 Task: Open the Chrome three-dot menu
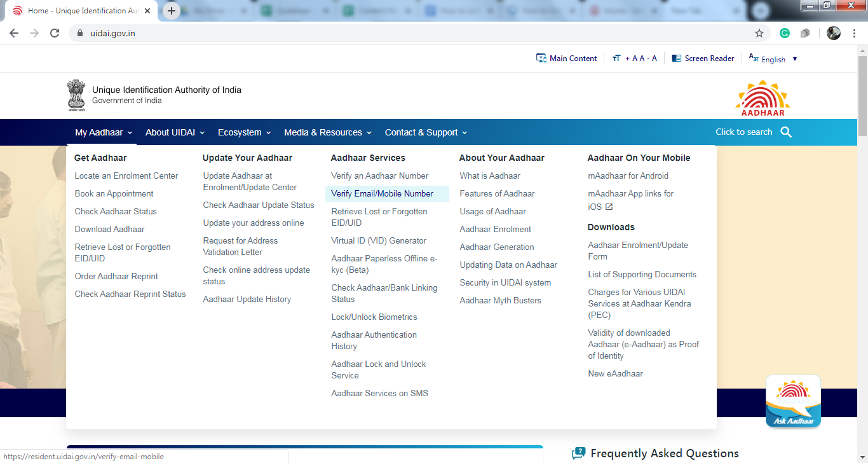coord(855,33)
